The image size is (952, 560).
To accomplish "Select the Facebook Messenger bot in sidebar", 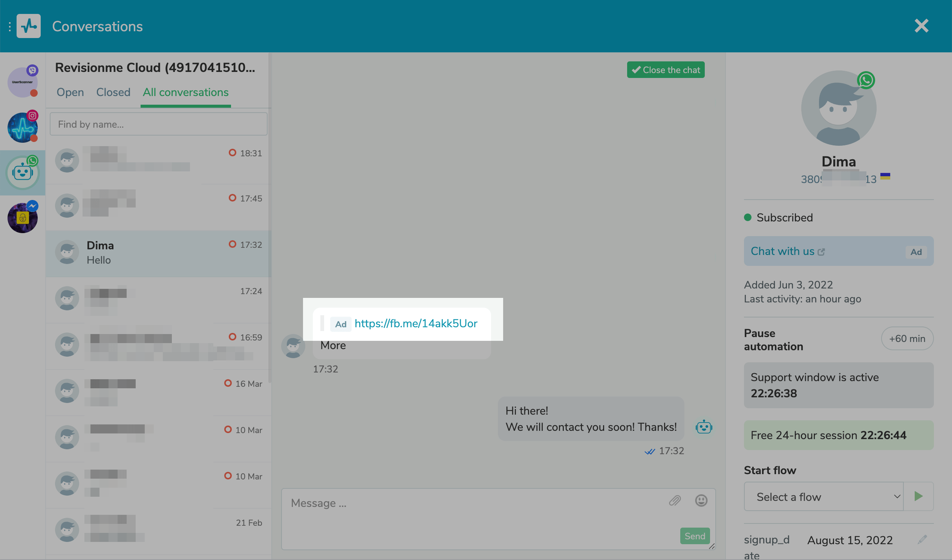I will click(23, 218).
